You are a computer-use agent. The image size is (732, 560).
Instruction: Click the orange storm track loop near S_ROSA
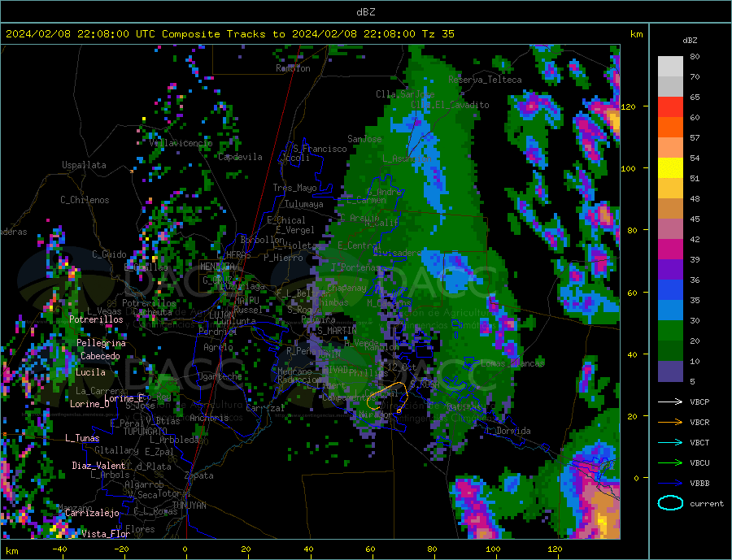[x=387, y=397]
